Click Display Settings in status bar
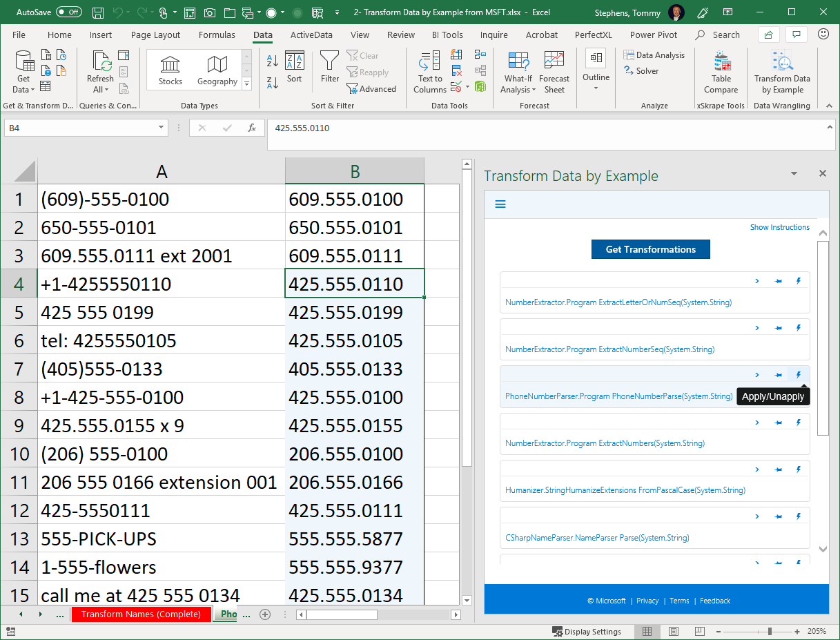Viewport: 840px width, 640px height. 587,631
